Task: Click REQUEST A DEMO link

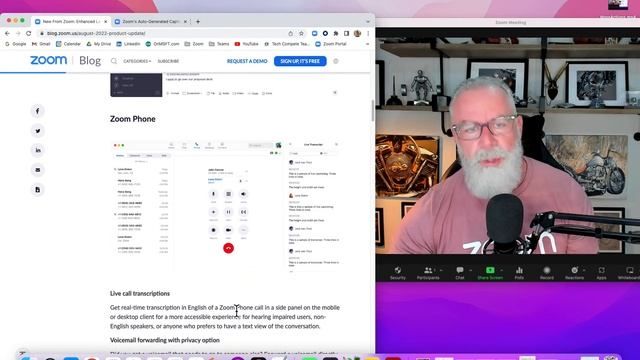Action: (x=247, y=61)
